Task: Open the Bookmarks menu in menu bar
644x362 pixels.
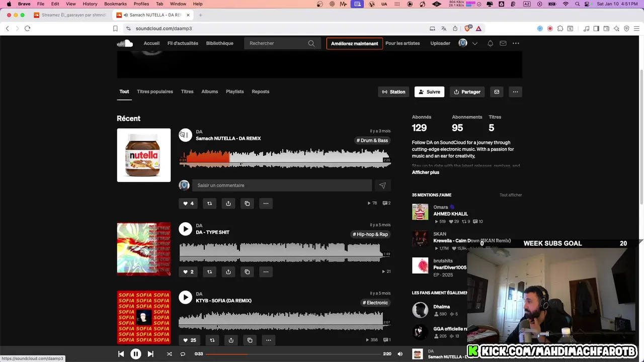Action: coord(115,4)
